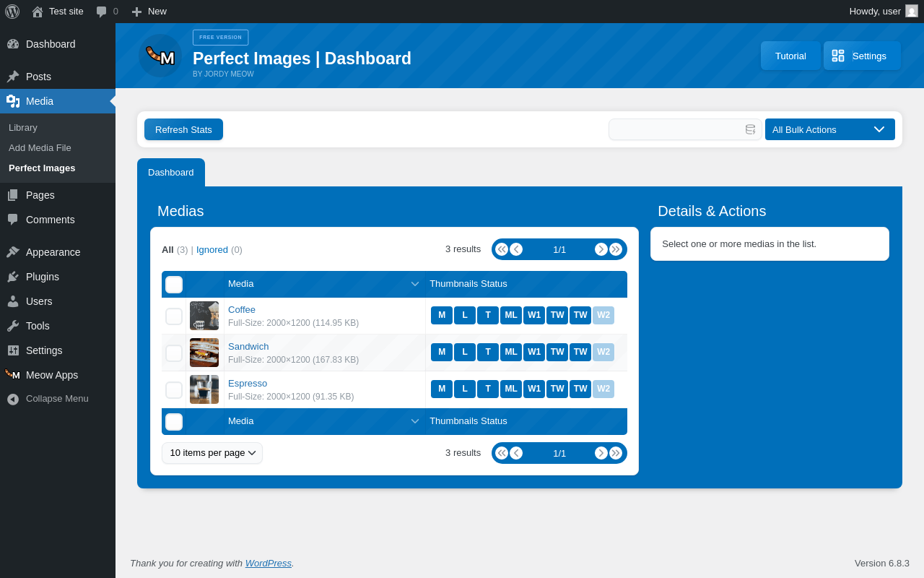
Task: Click the W2 badge in Coffee row
Action: click(603, 316)
